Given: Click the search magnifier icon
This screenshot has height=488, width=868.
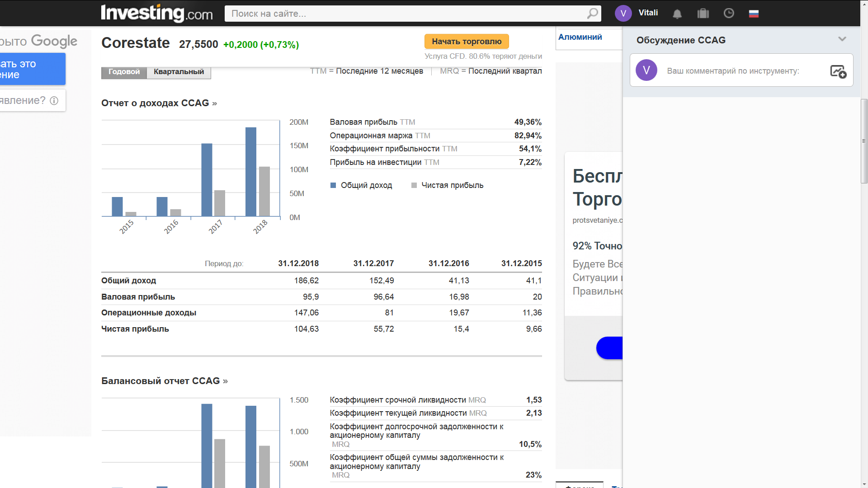Looking at the screenshot, I should tap(592, 14).
